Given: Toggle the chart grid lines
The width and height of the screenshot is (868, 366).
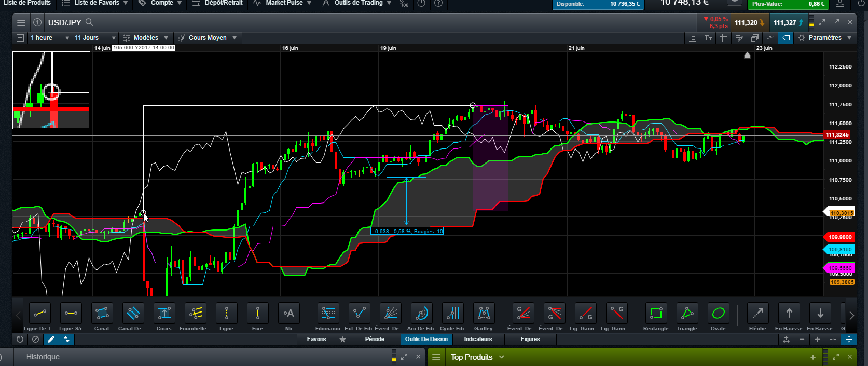Looking at the screenshot, I should tap(724, 38).
